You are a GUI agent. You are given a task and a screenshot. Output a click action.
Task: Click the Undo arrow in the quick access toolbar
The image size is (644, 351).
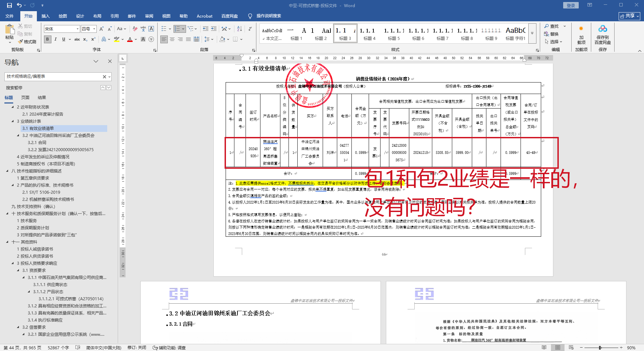point(19,5)
